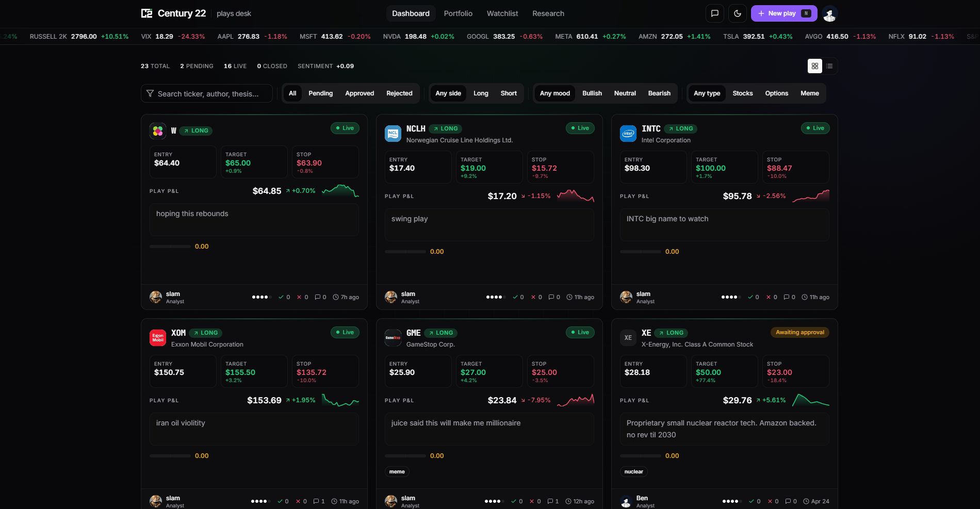Click the nuclear tag on XE card
The image size is (980, 509).
(633, 472)
